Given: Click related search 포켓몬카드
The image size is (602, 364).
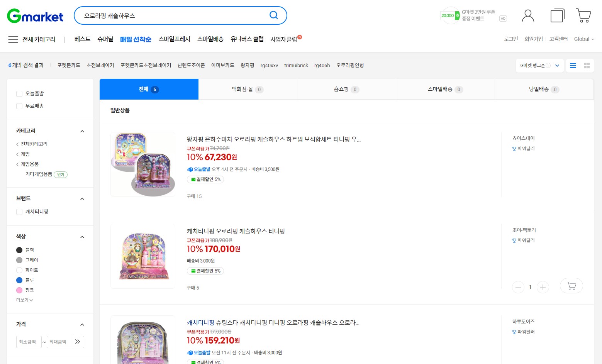Looking at the screenshot, I should tap(69, 65).
